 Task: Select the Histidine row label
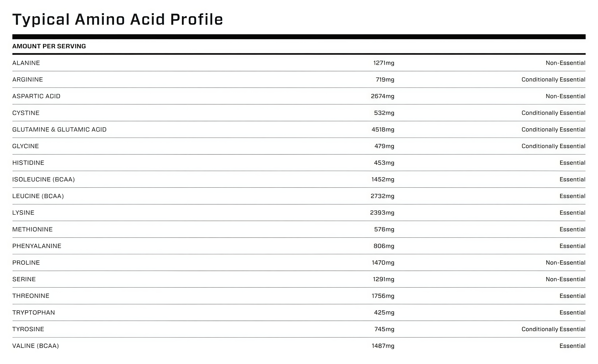point(28,163)
